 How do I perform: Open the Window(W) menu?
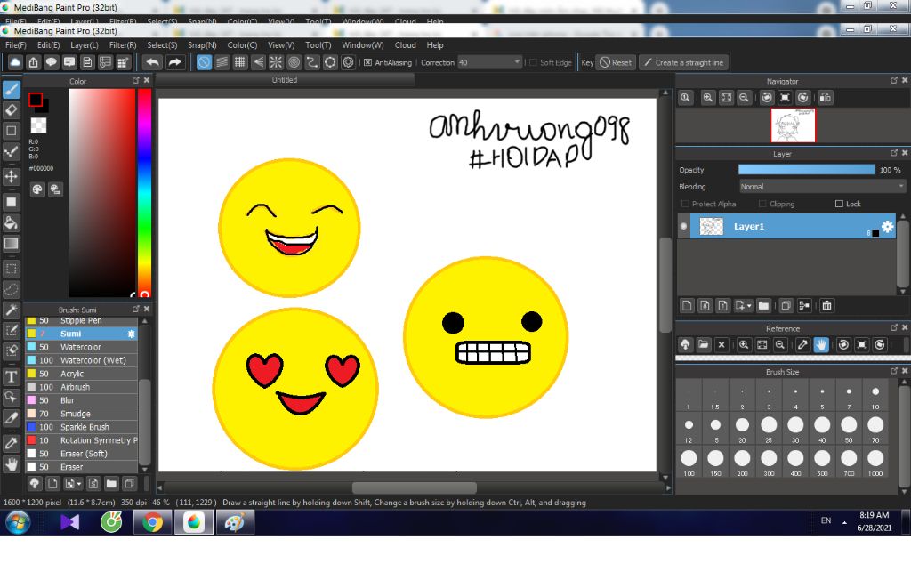click(363, 44)
